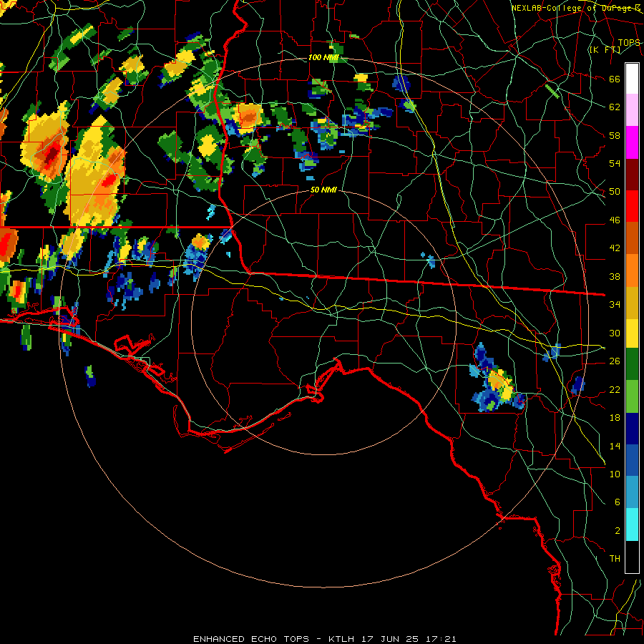Click the 10 legend value label

(615, 474)
